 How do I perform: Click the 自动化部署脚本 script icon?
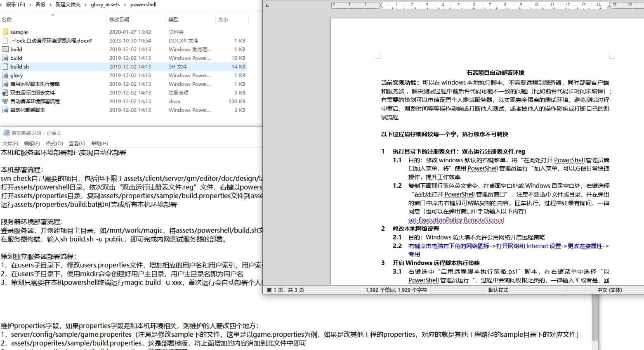(x=5, y=110)
